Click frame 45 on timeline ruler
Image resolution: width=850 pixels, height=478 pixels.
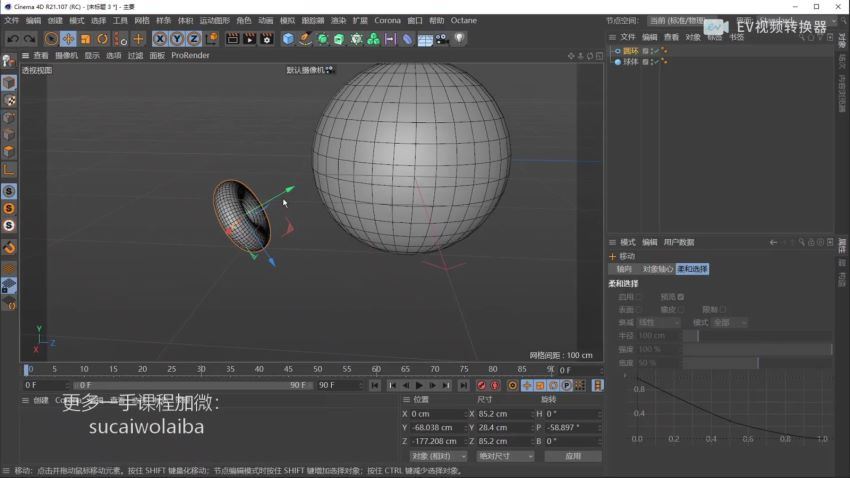click(x=288, y=369)
